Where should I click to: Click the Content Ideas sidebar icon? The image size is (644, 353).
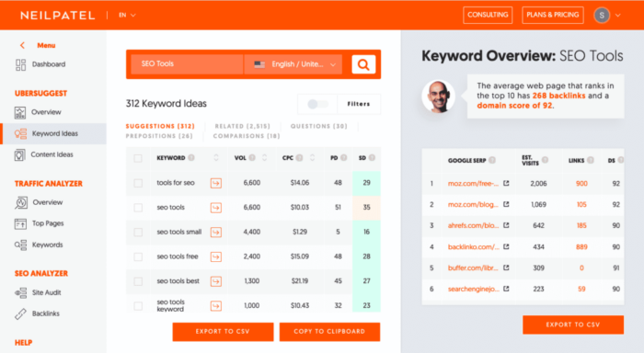pyautogui.click(x=19, y=154)
